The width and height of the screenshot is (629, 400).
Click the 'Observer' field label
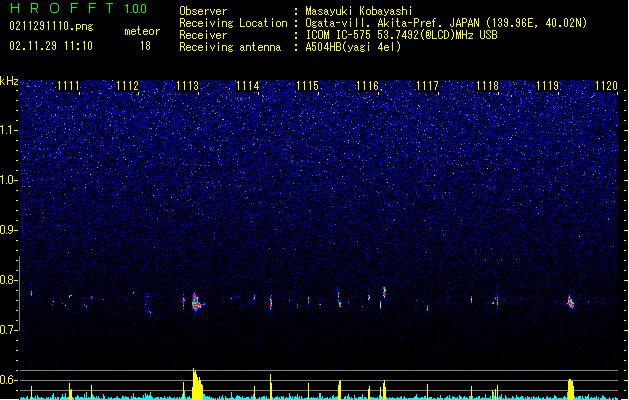(x=203, y=11)
